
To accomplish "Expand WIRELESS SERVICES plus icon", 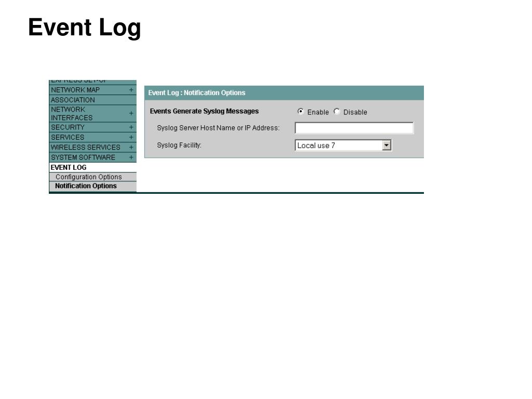I will pos(131,147).
